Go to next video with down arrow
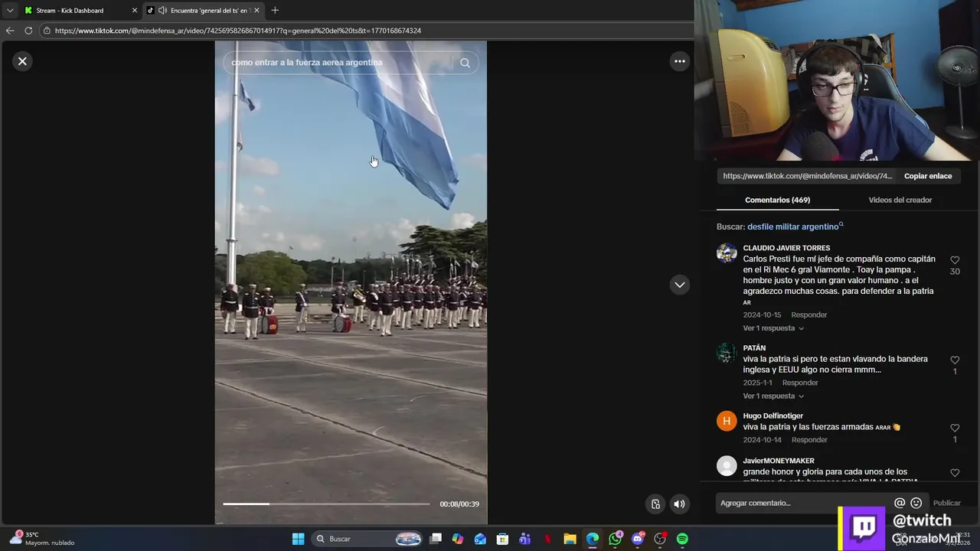The width and height of the screenshot is (980, 551). tap(679, 285)
